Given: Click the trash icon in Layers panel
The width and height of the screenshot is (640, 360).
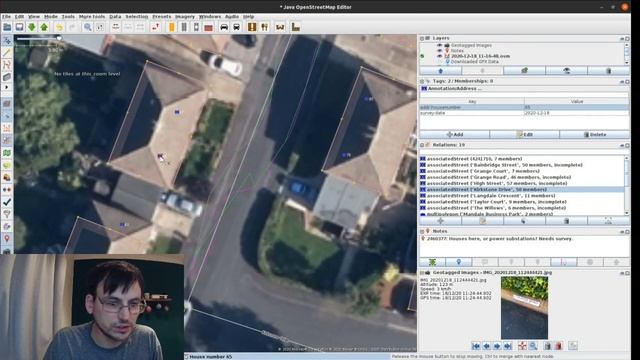Looking at the screenshot, I should point(608,71).
